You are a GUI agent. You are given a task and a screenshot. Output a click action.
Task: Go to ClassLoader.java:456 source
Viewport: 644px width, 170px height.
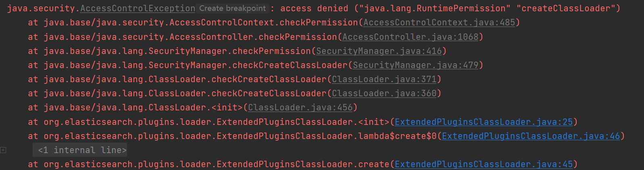click(300, 108)
